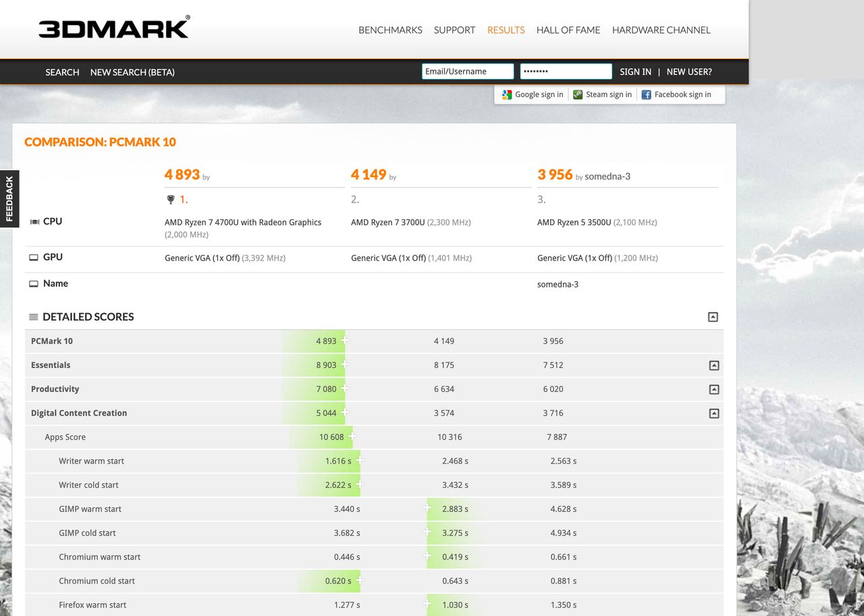
Task: Collapse the Digital Content Creation row
Action: [x=714, y=414]
